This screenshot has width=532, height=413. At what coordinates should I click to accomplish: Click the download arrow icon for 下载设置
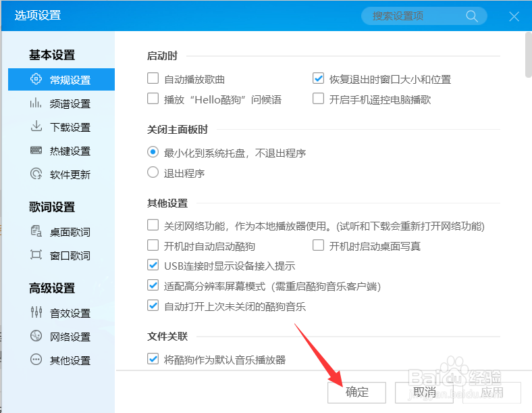tap(36, 126)
